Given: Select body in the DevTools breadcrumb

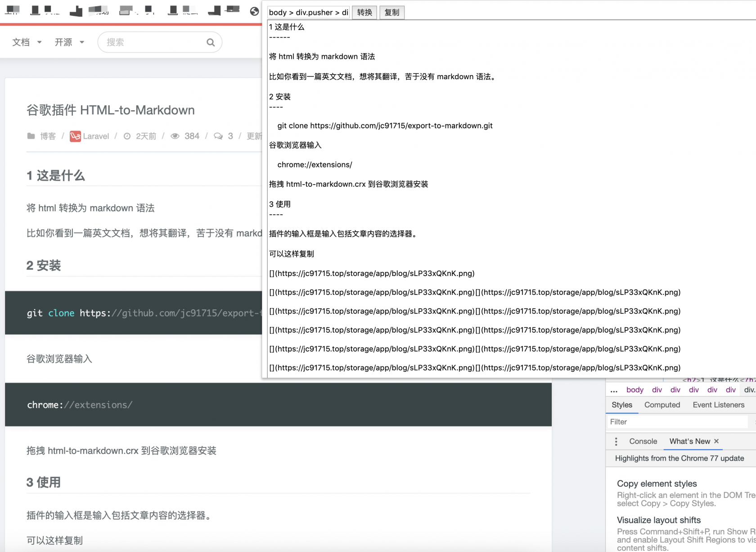Looking at the screenshot, I should click(634, 390).
